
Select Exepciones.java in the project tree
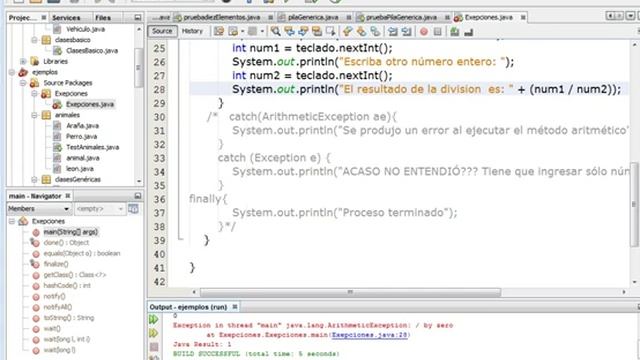coord(90,104)
